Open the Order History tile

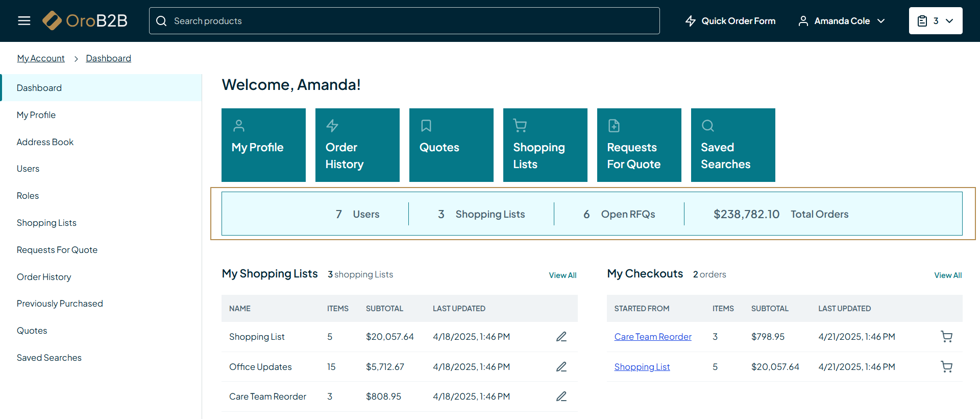(357, 145)
